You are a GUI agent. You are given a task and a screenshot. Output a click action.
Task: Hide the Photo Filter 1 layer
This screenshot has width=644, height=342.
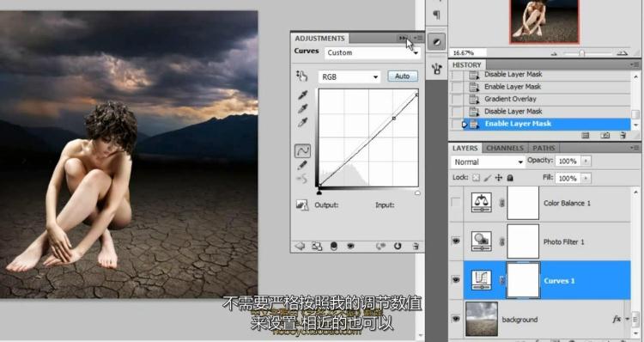point(456,241)
